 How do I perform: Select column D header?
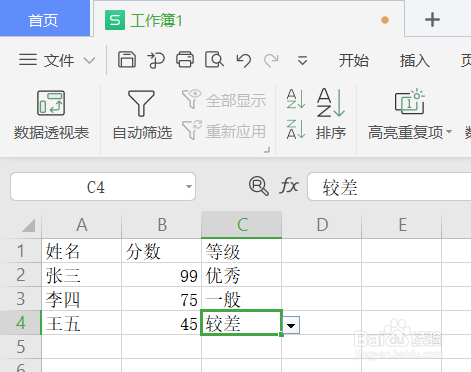point(322,225)
